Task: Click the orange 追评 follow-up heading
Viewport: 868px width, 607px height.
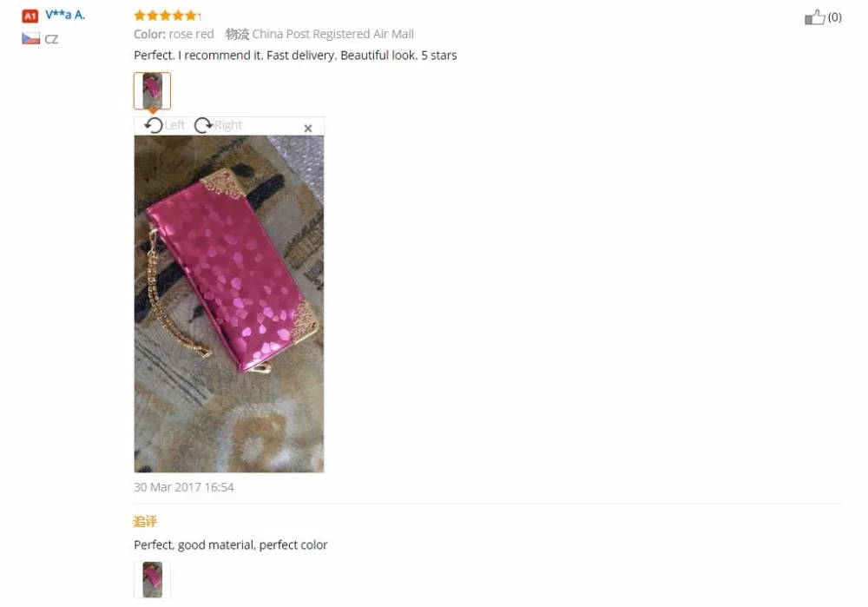Action: 145,521
